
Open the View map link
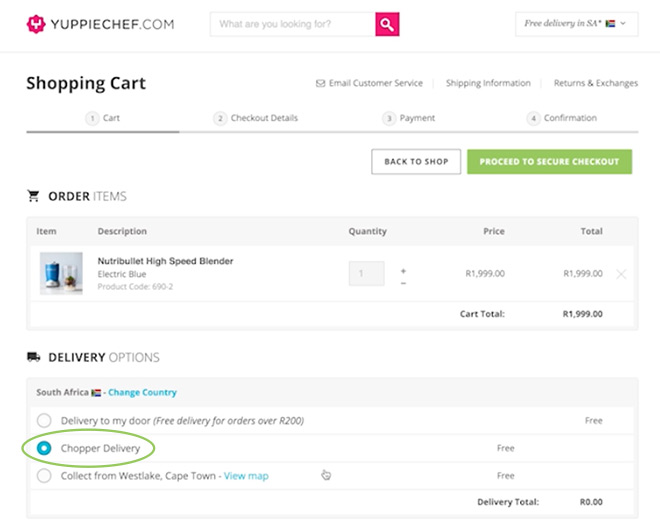246,476
